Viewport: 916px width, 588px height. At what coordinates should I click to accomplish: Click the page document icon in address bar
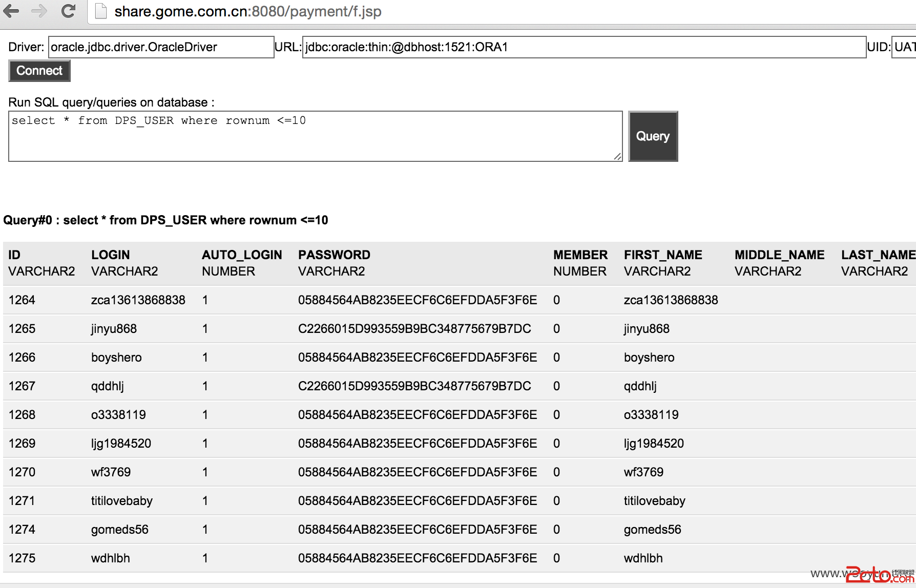101,11
